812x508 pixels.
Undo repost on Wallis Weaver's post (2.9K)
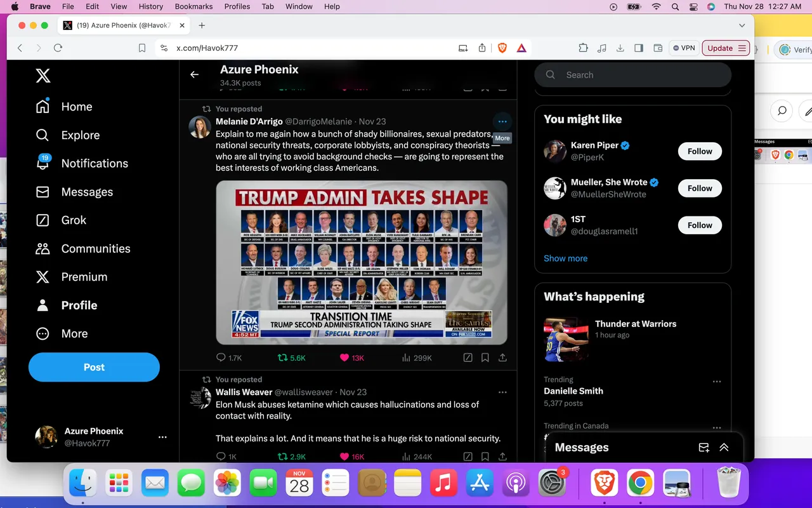(292, 457)
